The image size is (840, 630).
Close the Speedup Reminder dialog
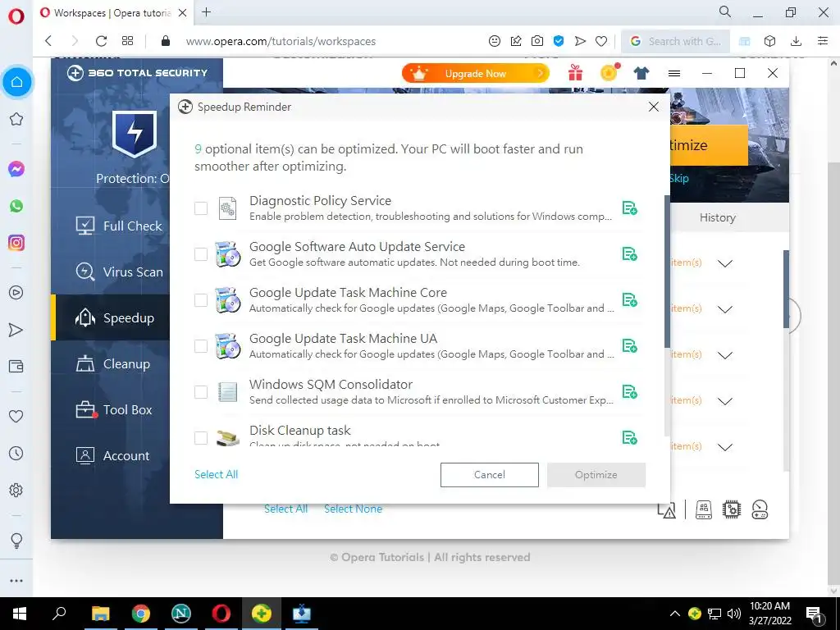click(654, 107)
